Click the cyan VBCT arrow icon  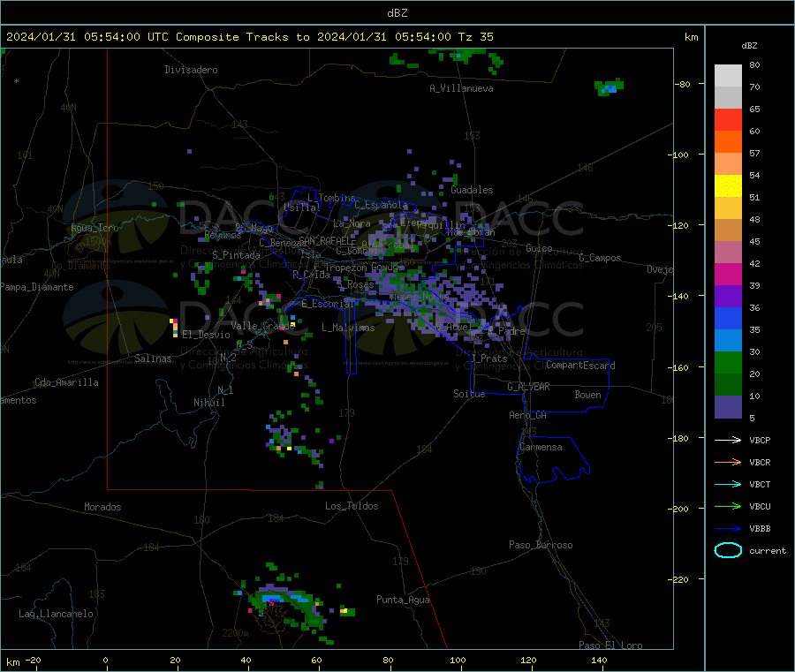pyautogui.click(x=728, y=485)
